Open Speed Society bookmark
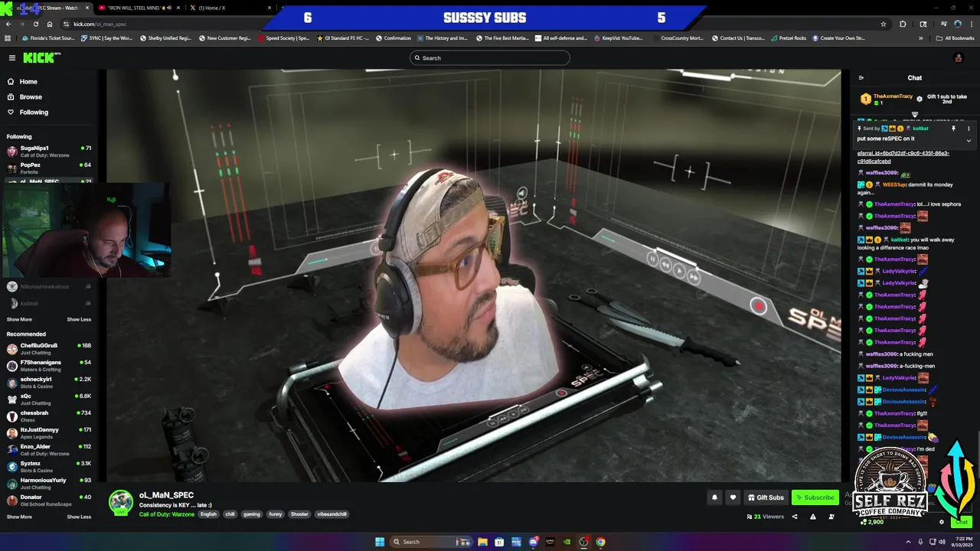This screenshot has height=551, width=980. coord(283,37)
